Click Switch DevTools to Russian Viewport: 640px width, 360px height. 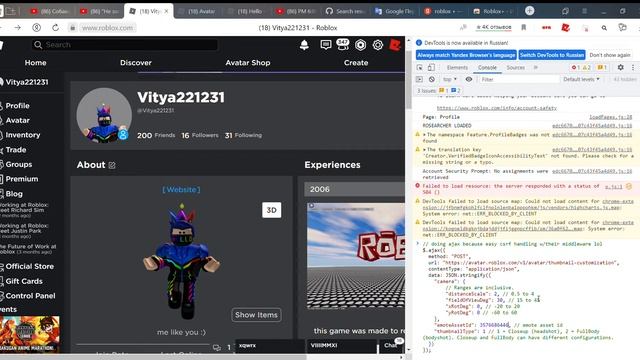552,55
